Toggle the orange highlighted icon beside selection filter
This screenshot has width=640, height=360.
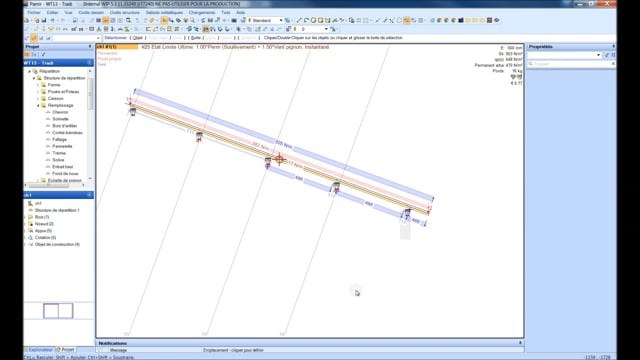[x=34, y=38]
